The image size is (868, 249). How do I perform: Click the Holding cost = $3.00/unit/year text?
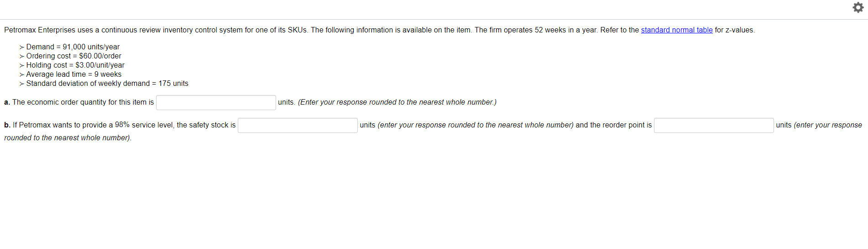tap(75, 65)
